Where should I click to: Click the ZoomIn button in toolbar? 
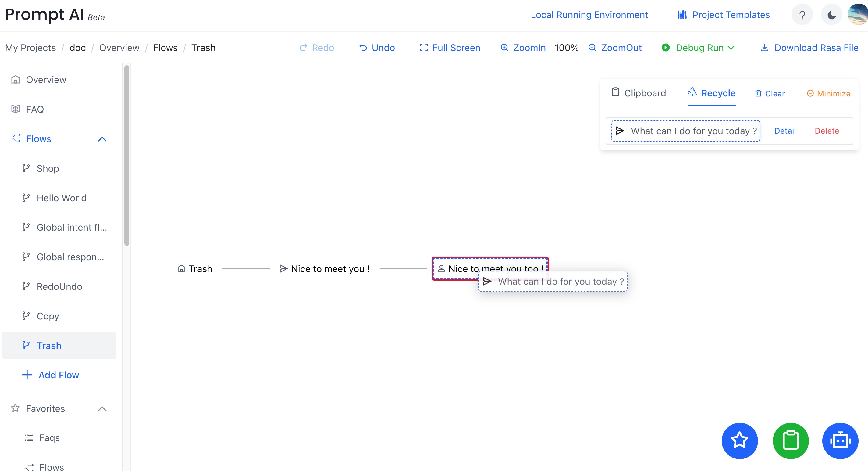click(x=521, y=48)
